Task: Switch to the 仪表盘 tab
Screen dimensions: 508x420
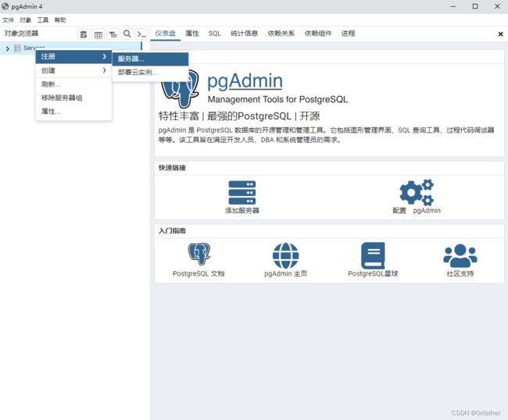Action: pos(165,34)
